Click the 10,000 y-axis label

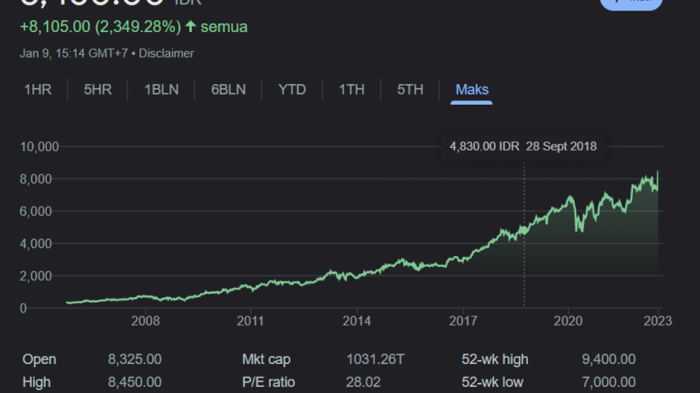[39, 147]
